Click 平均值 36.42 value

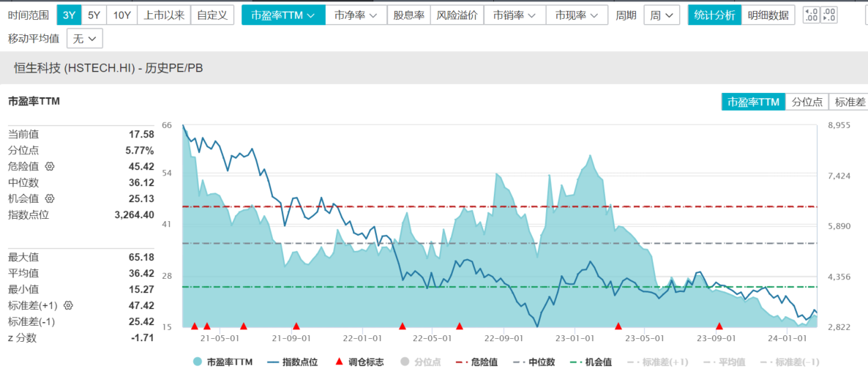(141, 273)
